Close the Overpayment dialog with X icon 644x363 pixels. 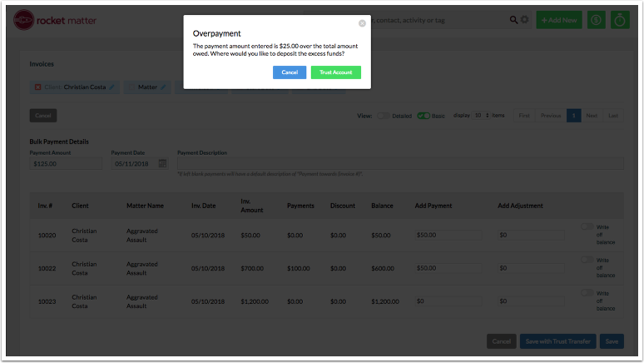tap(362, 23)
